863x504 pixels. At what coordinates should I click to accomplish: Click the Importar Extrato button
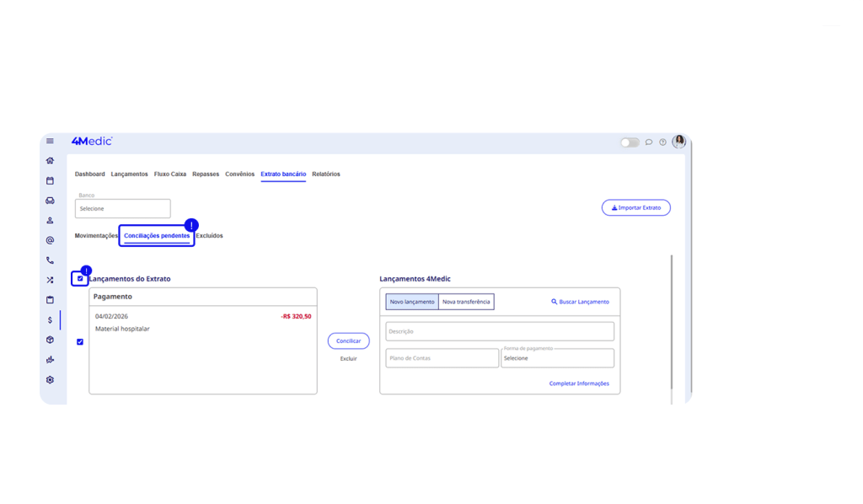tap(635, 207)
